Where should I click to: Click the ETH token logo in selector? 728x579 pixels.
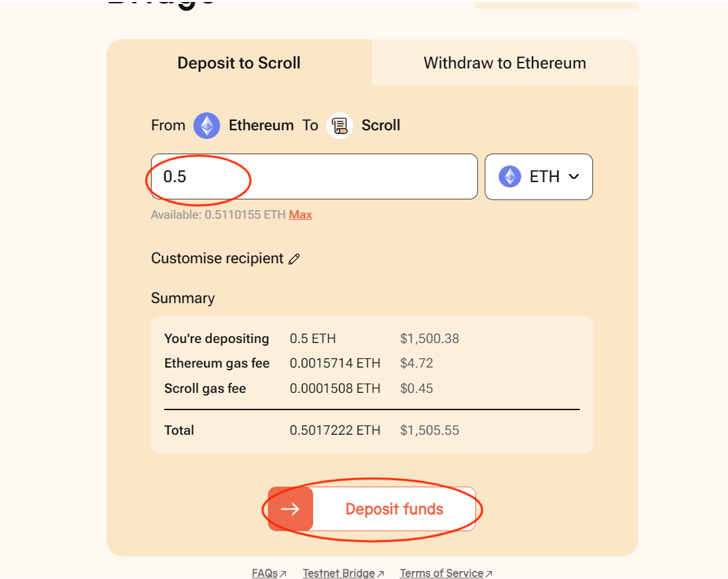pyautogui.click(x=510, y=176)
